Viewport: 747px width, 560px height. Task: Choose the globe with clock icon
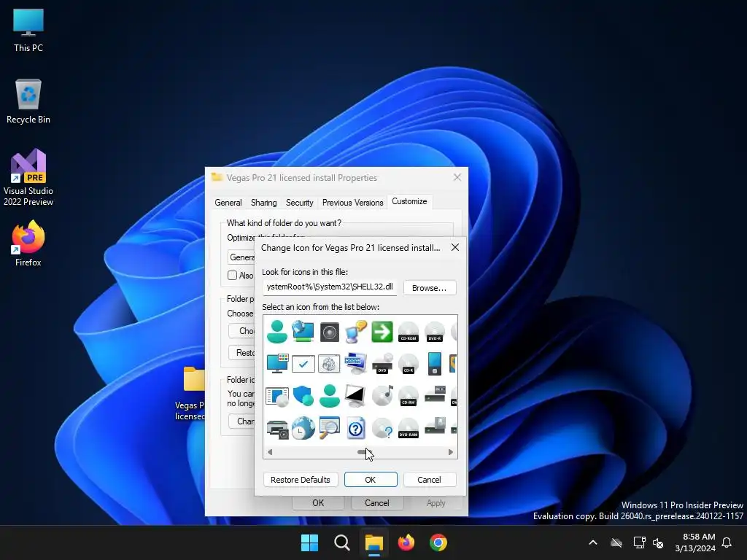303,428
